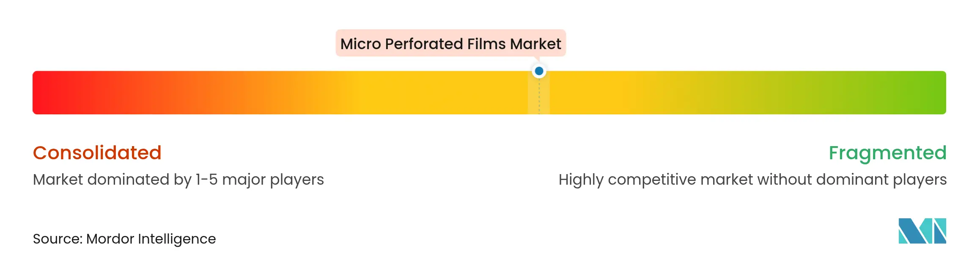980x269 pixels.
Task: Click "Market dominated by 1-5 major players" text
Action: [x=178, y=180]
